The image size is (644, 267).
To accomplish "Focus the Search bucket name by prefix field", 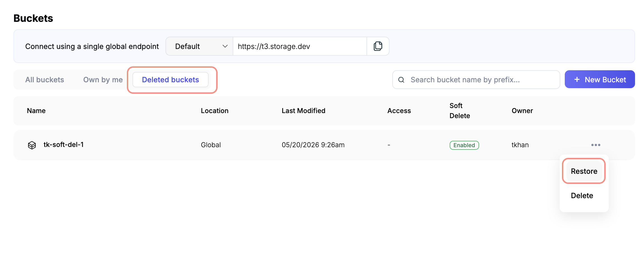I will click(x=476, y=80).
